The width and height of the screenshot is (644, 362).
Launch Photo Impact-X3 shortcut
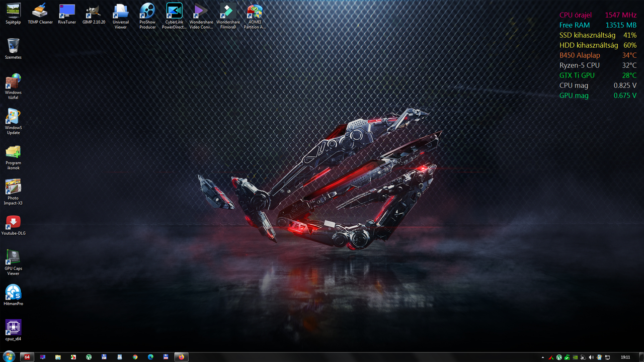click(13, 192)
